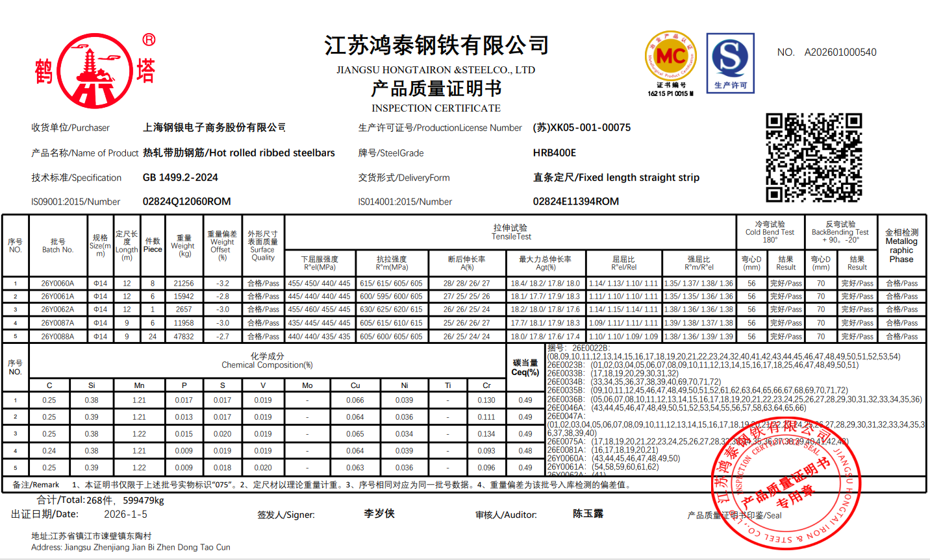Screen dimensions: 930x560
Task: Click the round MC certification badge
Action: (670, 57)
